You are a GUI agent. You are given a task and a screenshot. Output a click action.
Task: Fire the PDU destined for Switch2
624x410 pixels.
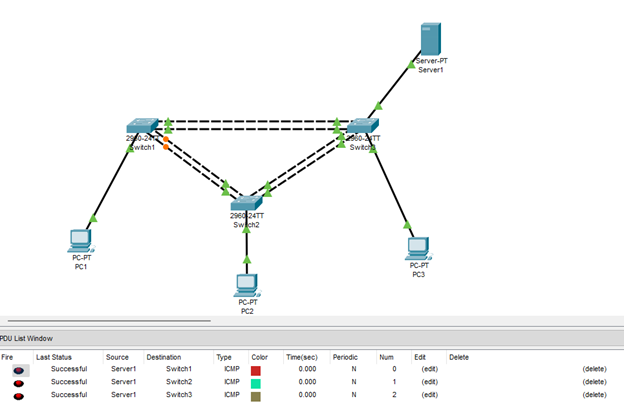(x=18, y=382)
